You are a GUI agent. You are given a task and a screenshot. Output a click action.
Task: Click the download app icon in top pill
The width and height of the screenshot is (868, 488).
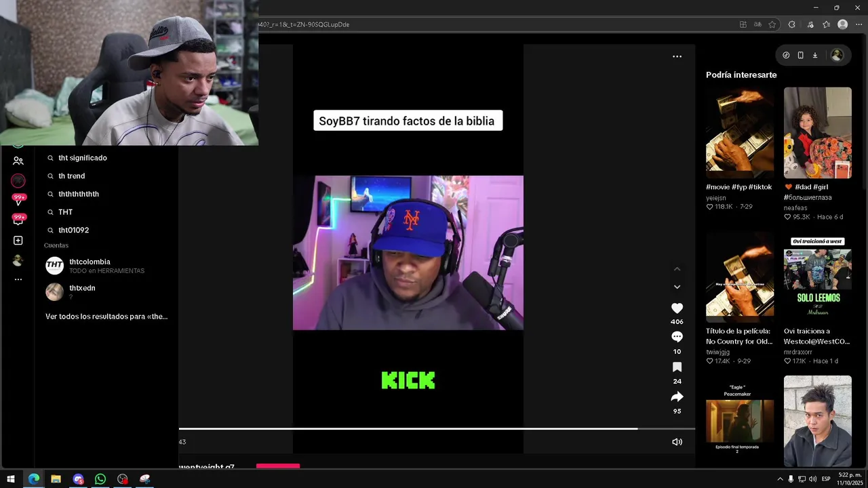(x=815, y=56)
